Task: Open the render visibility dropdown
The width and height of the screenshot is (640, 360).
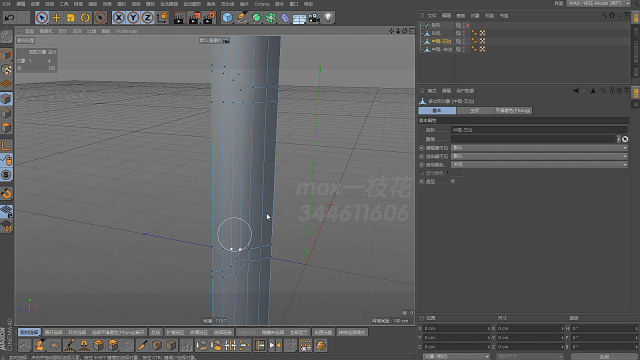Action: coord(539,156)
